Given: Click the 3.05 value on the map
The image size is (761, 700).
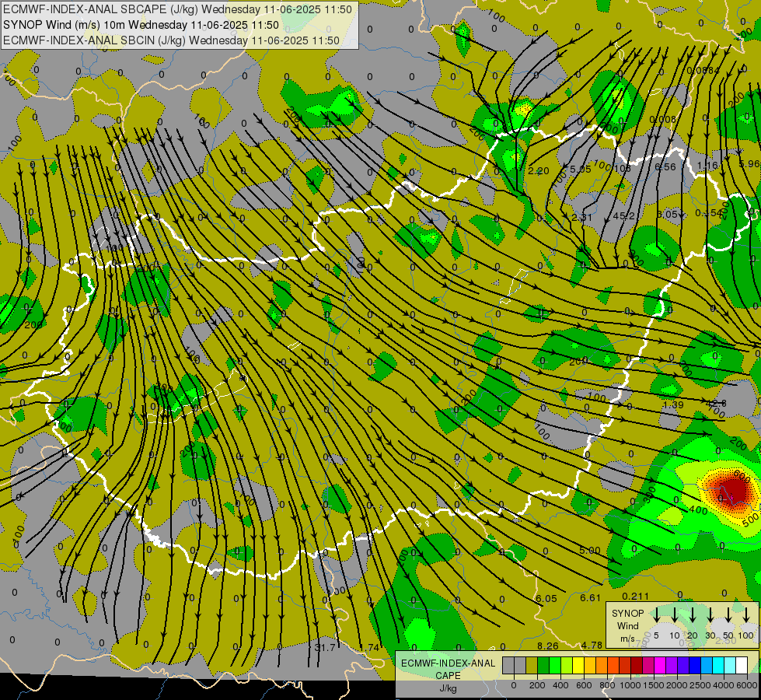Looking at the screenshot, I should tap(667, 214).
